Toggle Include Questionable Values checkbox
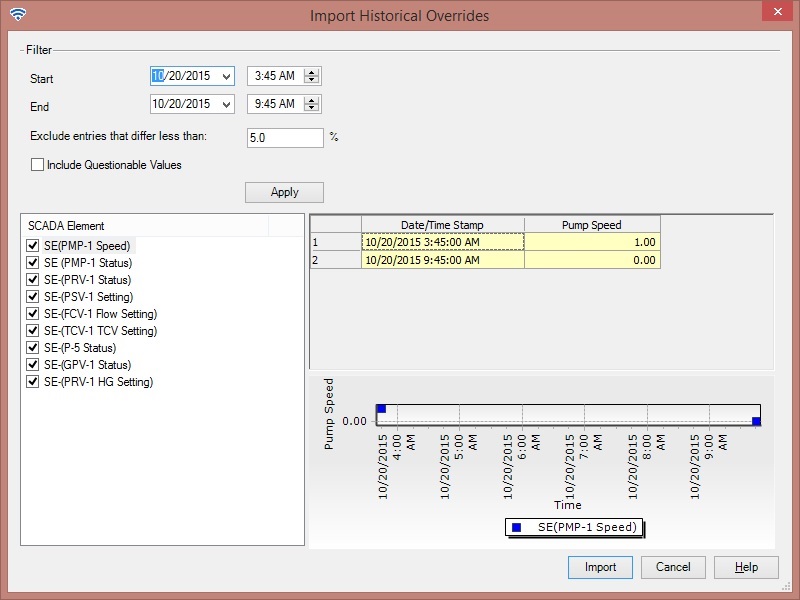Image resolution: width=800 pixels, height=600 pixels. pos(38,165)
